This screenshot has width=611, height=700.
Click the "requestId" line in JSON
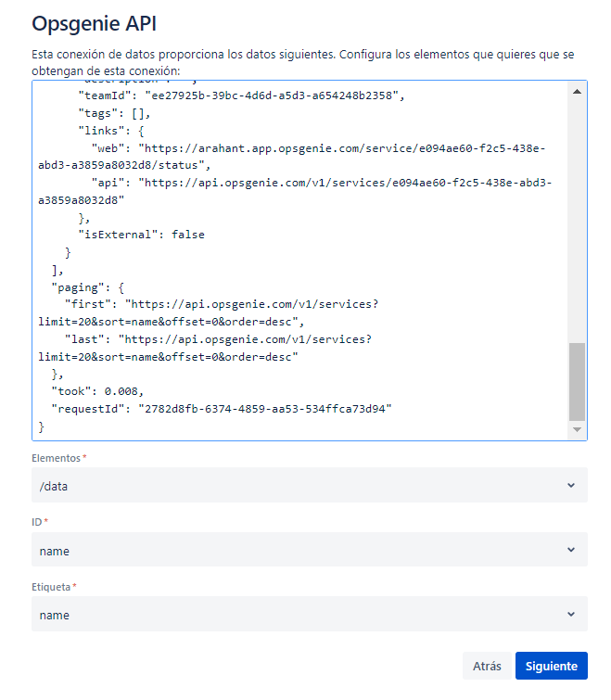coord(222,409)
